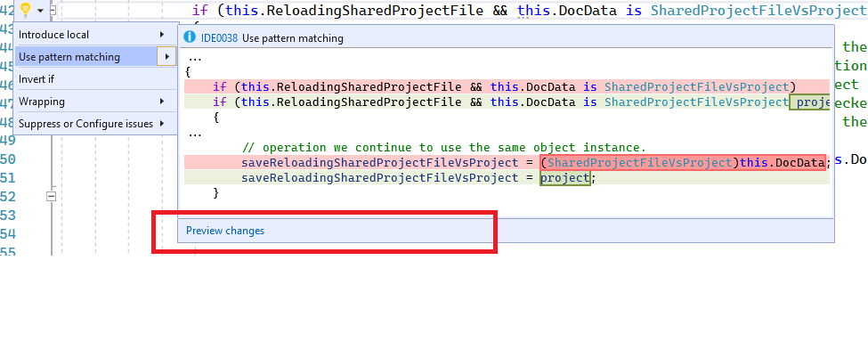Open the lightbulb dropdown arrow
Image resolution: width=868 pixels, height=350 pixels.
pyautogui.click(x=40, y=11)
